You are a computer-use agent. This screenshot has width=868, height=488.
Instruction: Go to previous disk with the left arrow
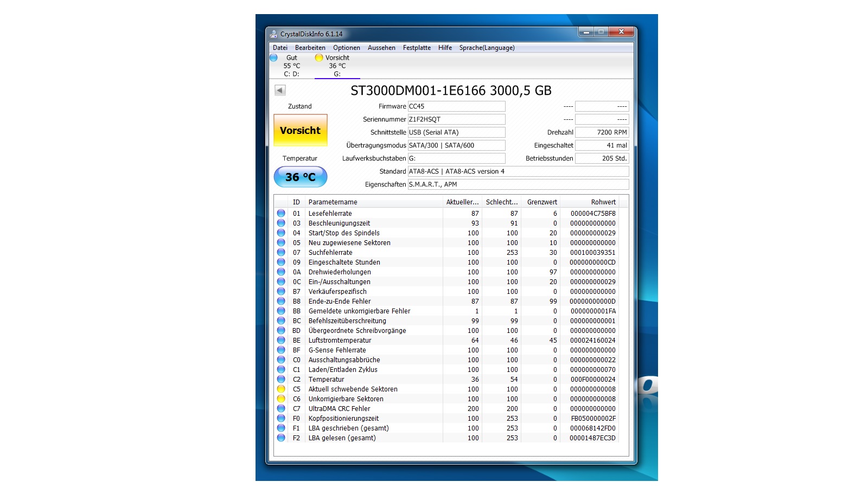tap(280, 90)
